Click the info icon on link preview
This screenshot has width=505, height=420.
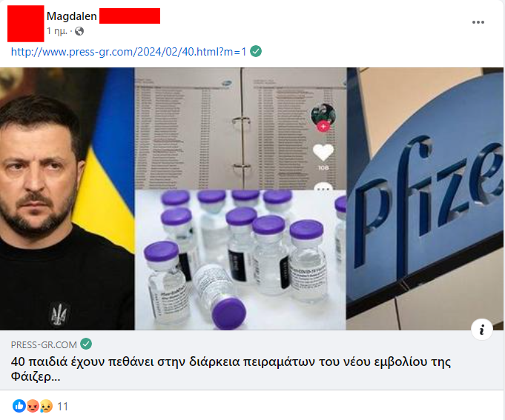pos(482,330)
